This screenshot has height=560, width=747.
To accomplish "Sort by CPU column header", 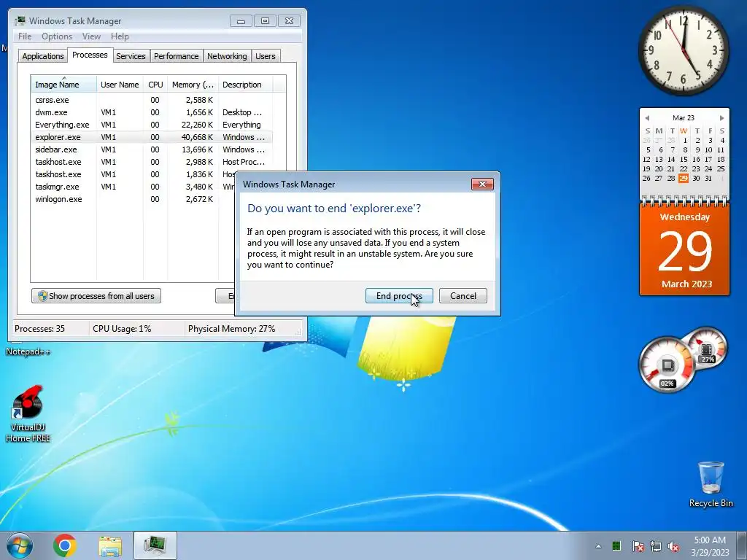I will coord(155,85).
